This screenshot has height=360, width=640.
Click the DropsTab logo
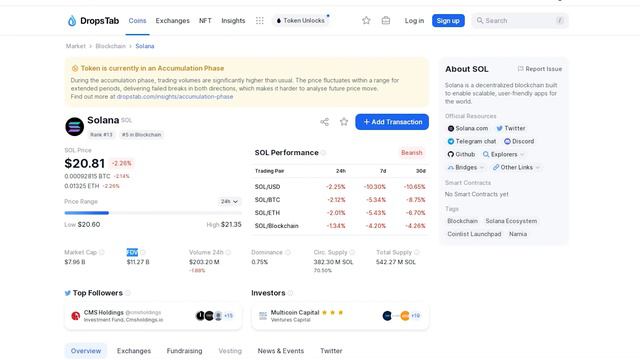click(93, 20)
